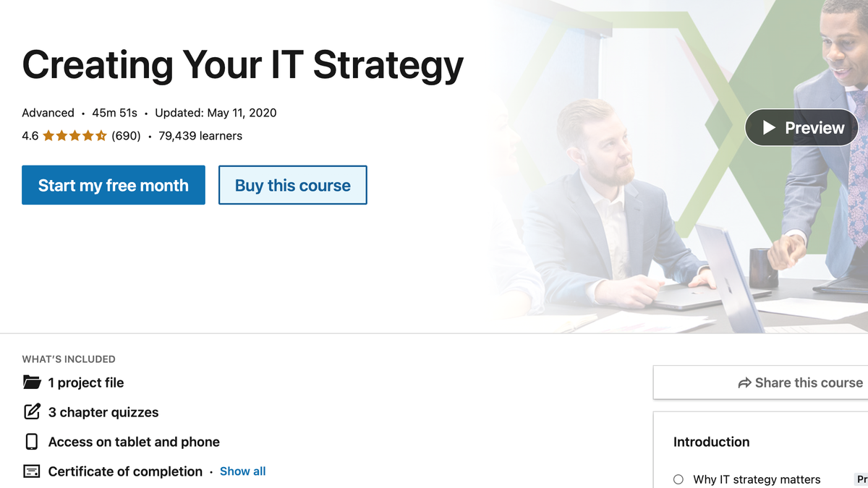Click the chapter quizzes pencil icon

pyautogui.click(x=31, y=411)
